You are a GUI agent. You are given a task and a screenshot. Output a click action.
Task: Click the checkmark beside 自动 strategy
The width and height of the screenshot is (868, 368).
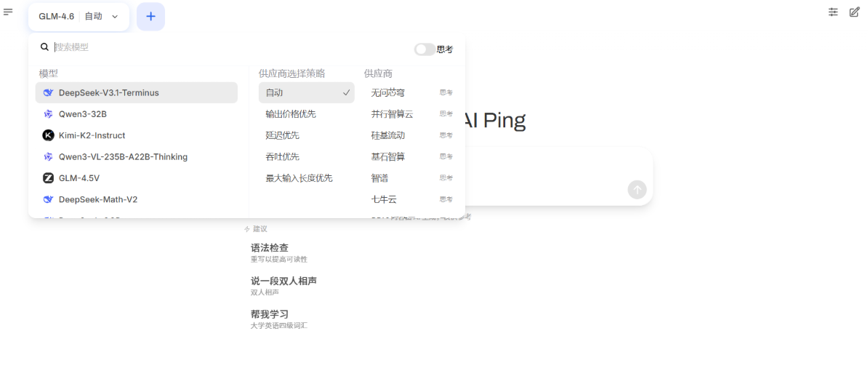[347, 92]
